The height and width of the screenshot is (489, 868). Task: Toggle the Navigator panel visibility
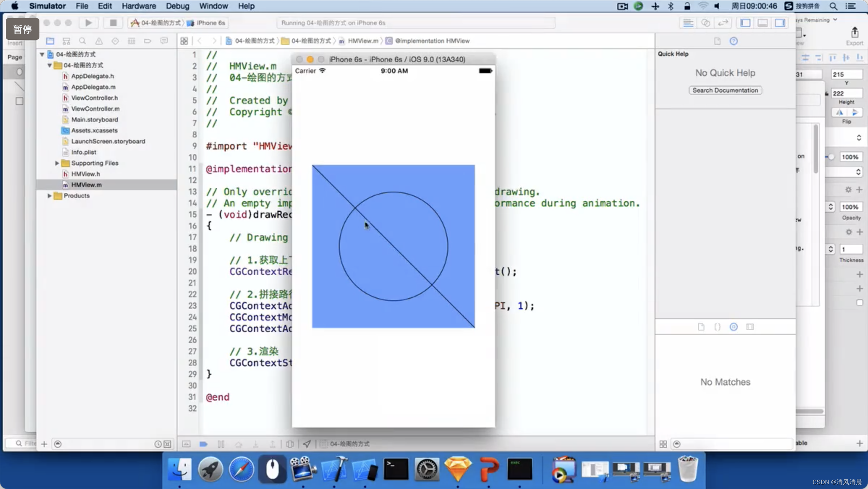[x=745, y=23]
